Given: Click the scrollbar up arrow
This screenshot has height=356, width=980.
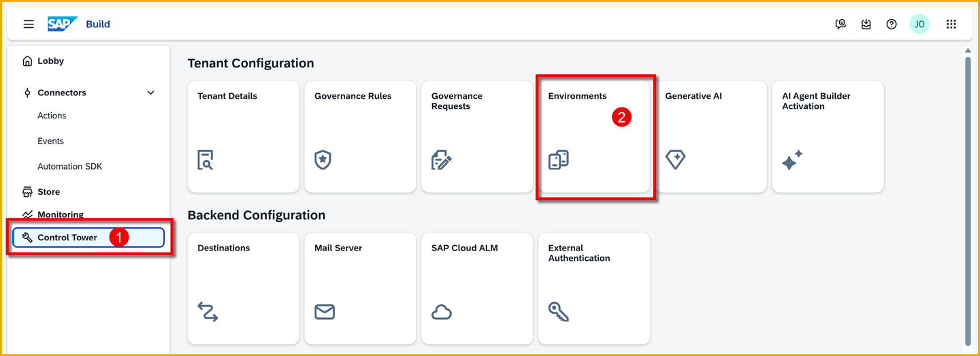Looking at the screenshot, I should tap(968, 50).
